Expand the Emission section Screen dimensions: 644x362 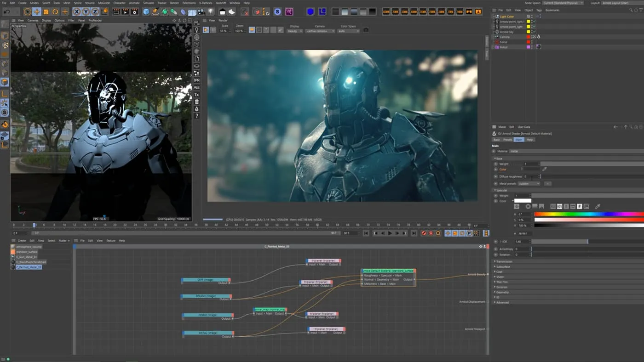click(x=502, y=287)
